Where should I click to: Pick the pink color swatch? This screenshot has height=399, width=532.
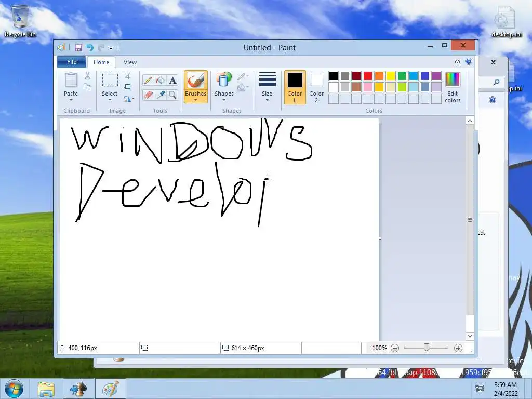pyautogui.click(x=368, y=87)
